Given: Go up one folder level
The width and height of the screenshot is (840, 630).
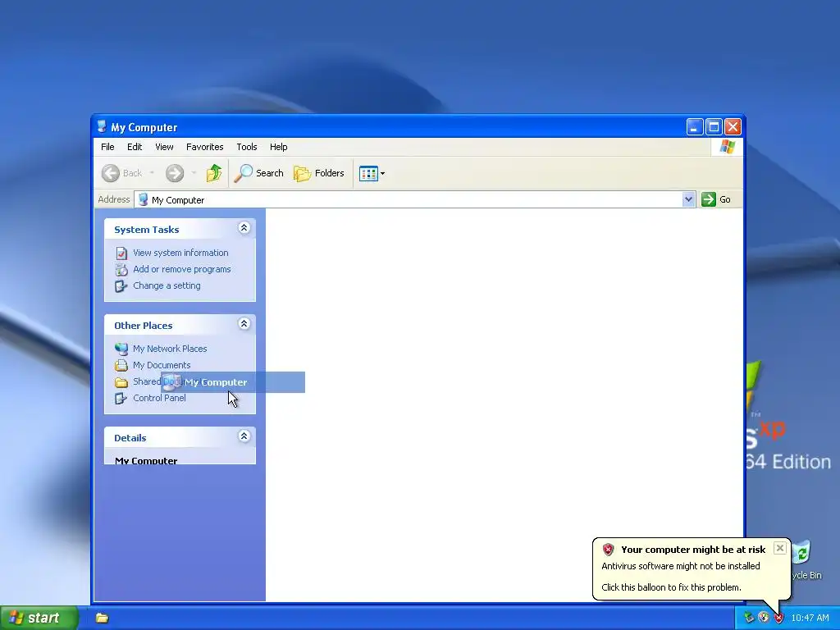Looking at the screenshot, I should click(x=214, y=173).
